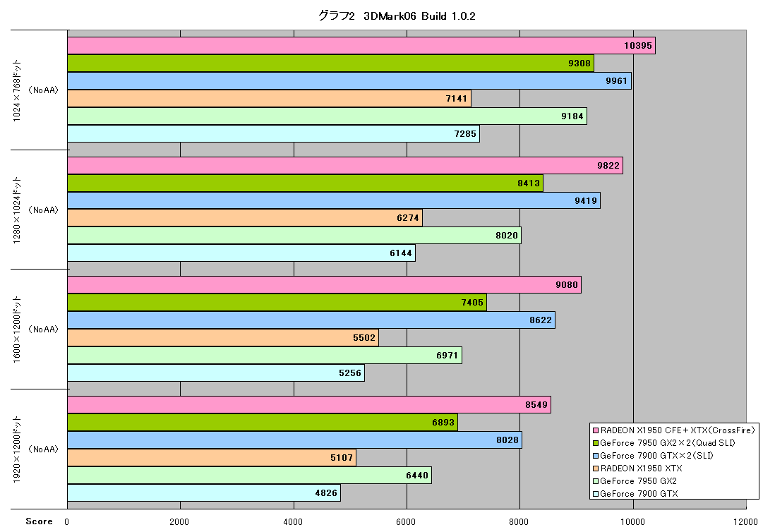Click the bar value 9184
Viewport: 763px width, 532px height.
(x=572, y=116)
